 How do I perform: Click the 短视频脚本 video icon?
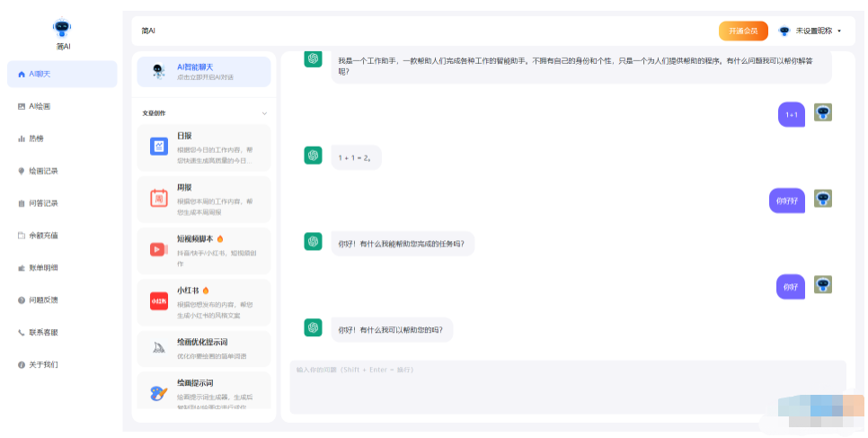159,249
